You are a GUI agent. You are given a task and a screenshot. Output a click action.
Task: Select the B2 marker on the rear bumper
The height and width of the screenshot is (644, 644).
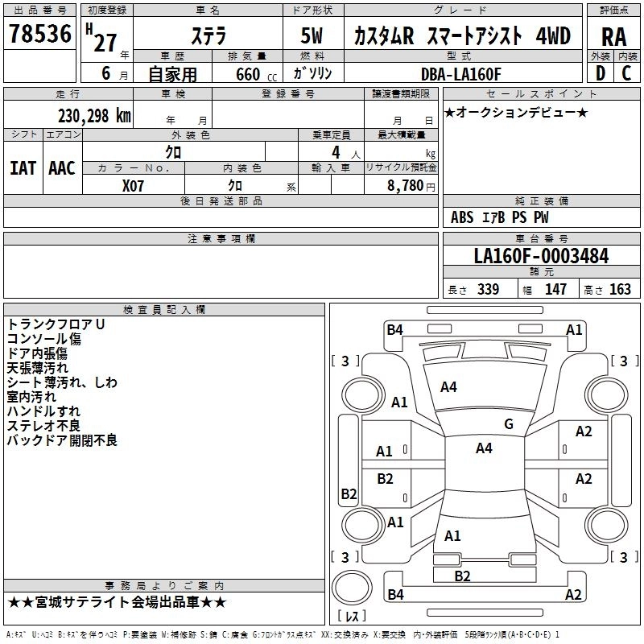[x=462, y=576]
